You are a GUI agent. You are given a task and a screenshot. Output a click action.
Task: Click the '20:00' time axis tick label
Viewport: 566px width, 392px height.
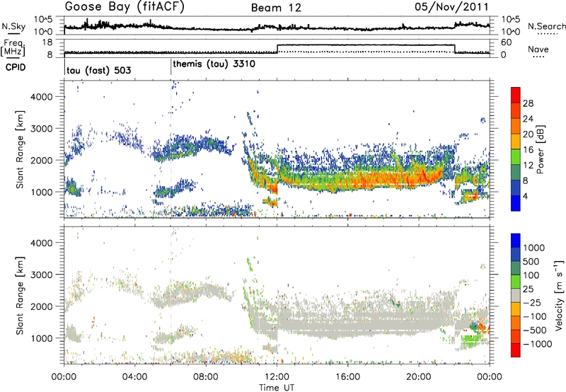[419, 376]
